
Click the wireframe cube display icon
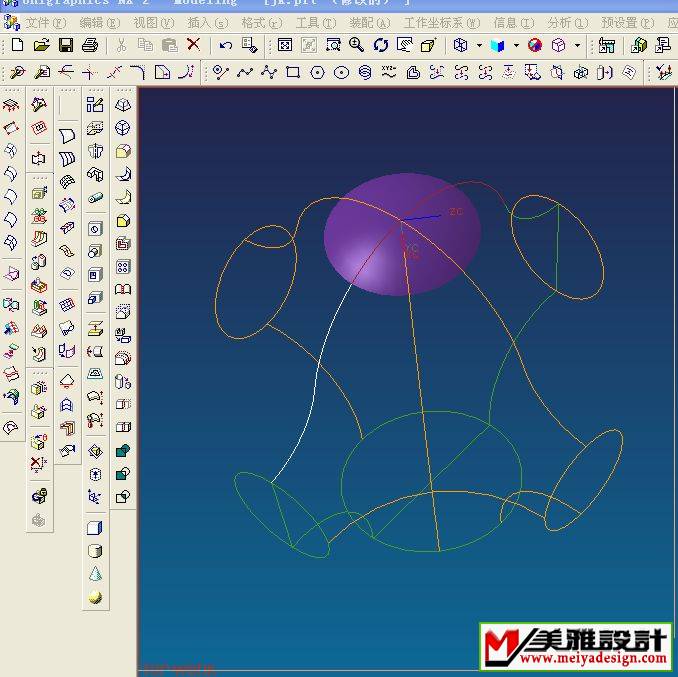point(558,45)
